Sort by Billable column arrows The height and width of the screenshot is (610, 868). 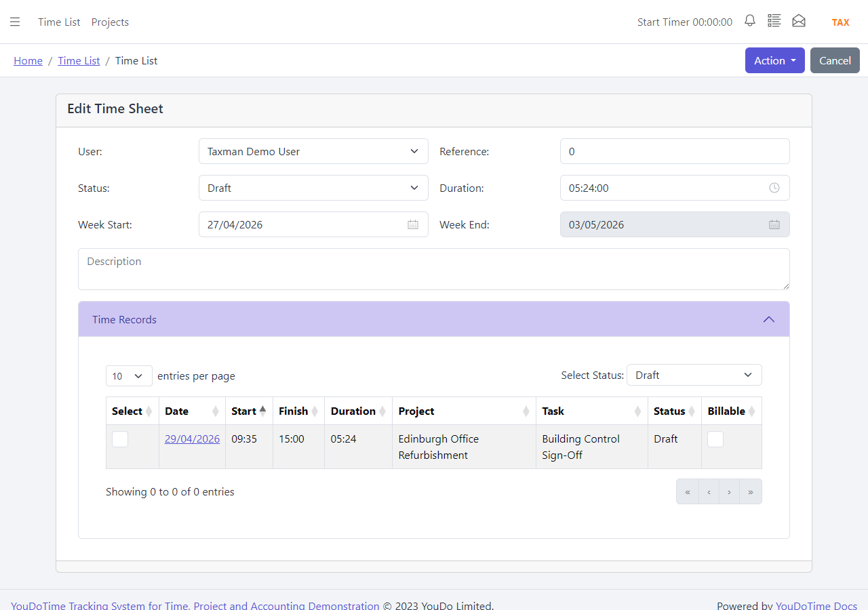coord(751,411)
